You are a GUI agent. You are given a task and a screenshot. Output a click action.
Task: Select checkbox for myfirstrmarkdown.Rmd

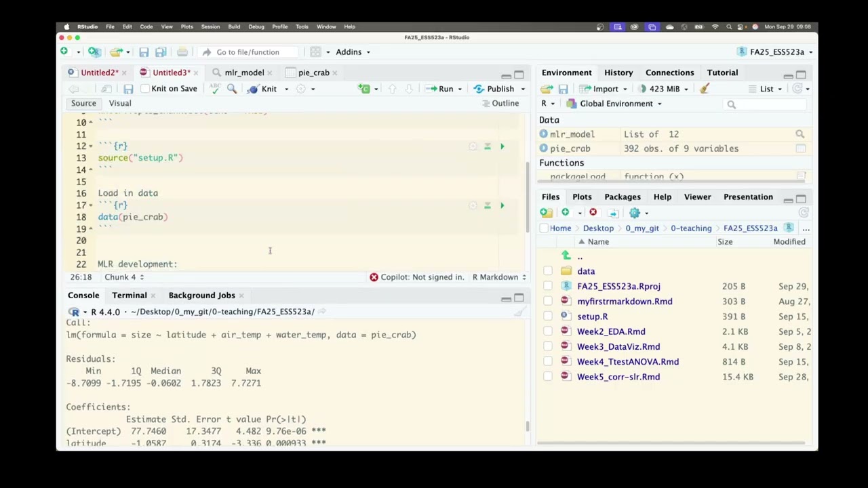tap(548, 302)
